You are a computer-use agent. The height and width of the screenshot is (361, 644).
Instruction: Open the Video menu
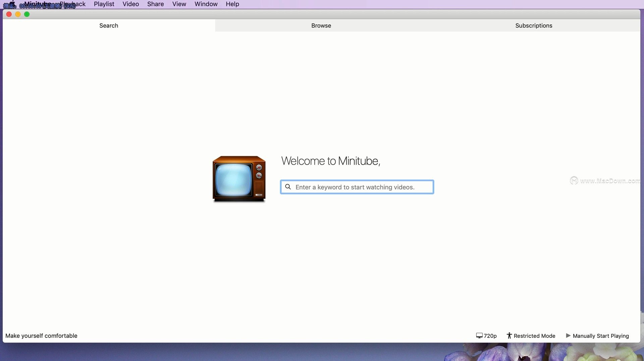click(130, 4)
